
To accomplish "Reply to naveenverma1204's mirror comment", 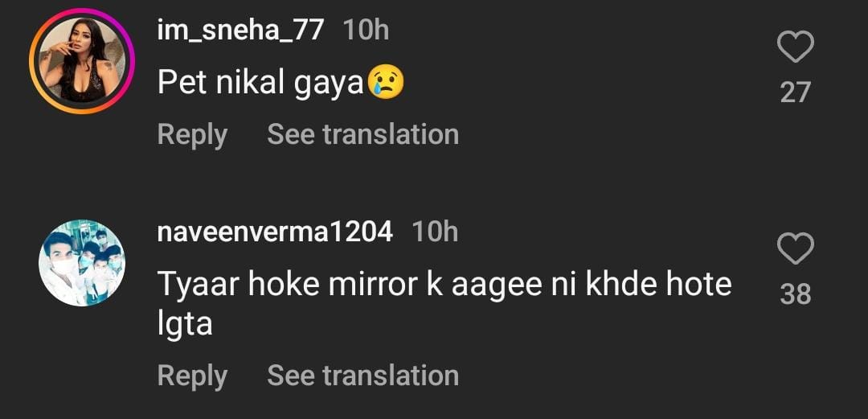I will pyautogui.click(x=192, y=376).
